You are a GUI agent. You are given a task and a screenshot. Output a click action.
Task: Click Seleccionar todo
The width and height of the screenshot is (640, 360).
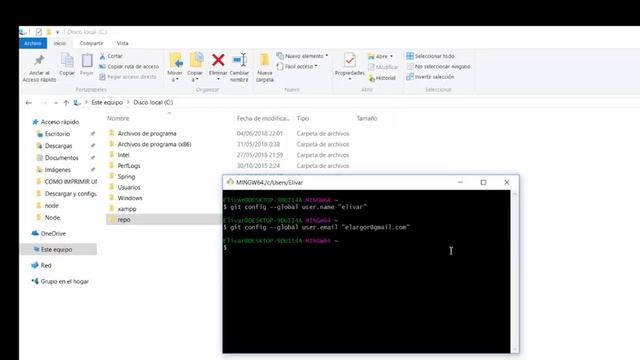click(430, 56)
